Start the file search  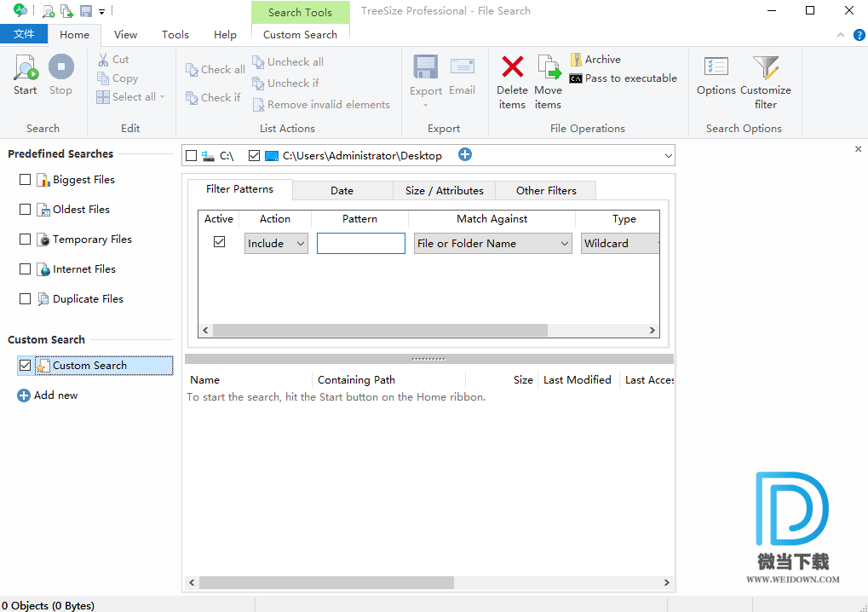[x=26, y=75]
